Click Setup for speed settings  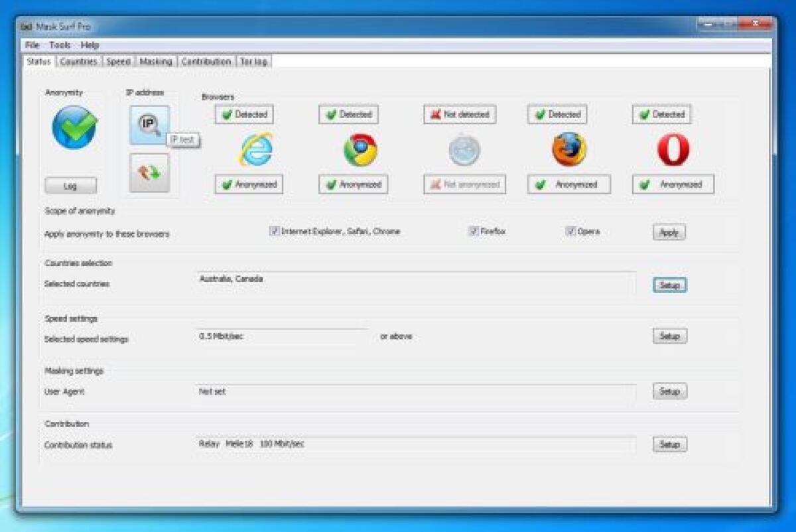coord(669,336)
